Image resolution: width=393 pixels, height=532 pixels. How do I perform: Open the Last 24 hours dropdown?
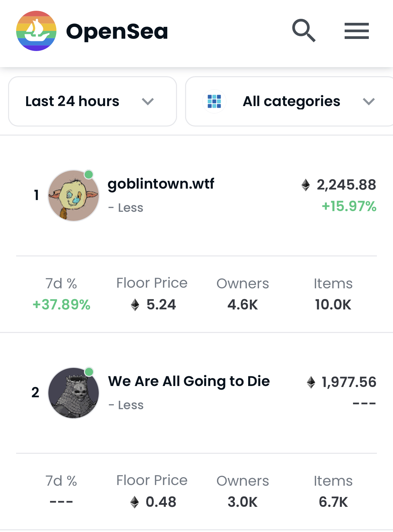click(92, 101)
